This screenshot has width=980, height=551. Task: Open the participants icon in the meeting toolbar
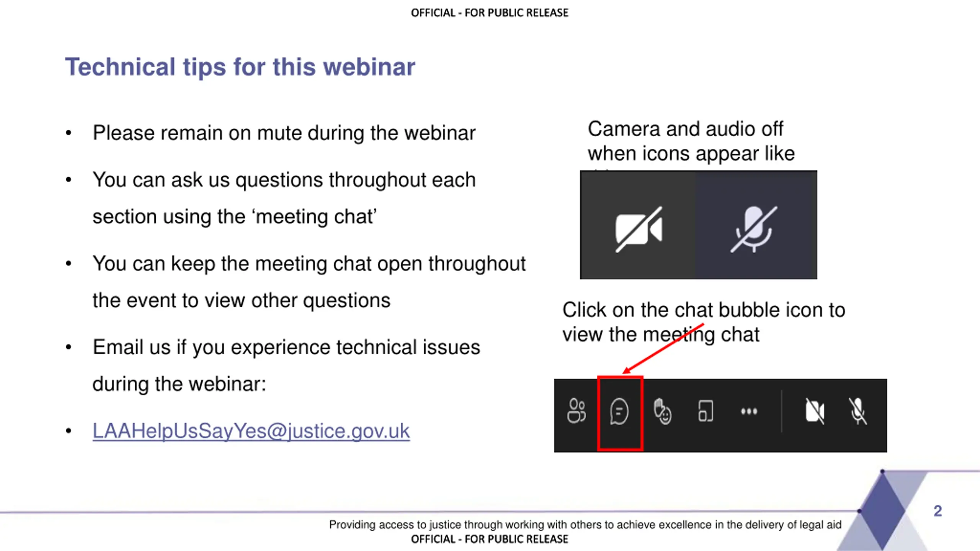click(x=577, y=411)
